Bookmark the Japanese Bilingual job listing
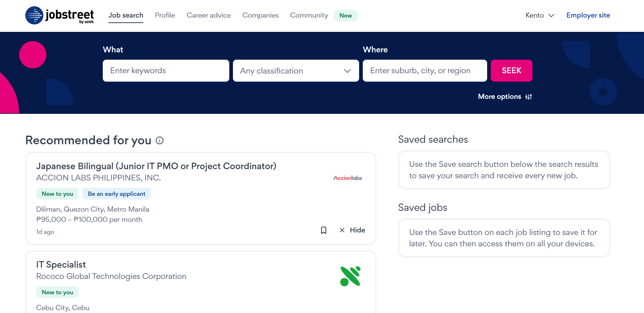Image resolution: width=644 pixels, height=313 pixels. tap(324, 230)
